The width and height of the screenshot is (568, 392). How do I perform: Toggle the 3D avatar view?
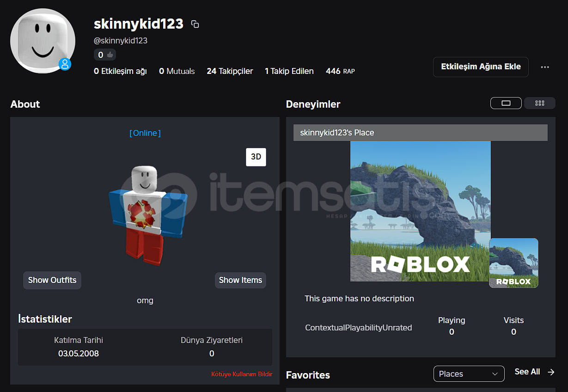tap(256, 157)
